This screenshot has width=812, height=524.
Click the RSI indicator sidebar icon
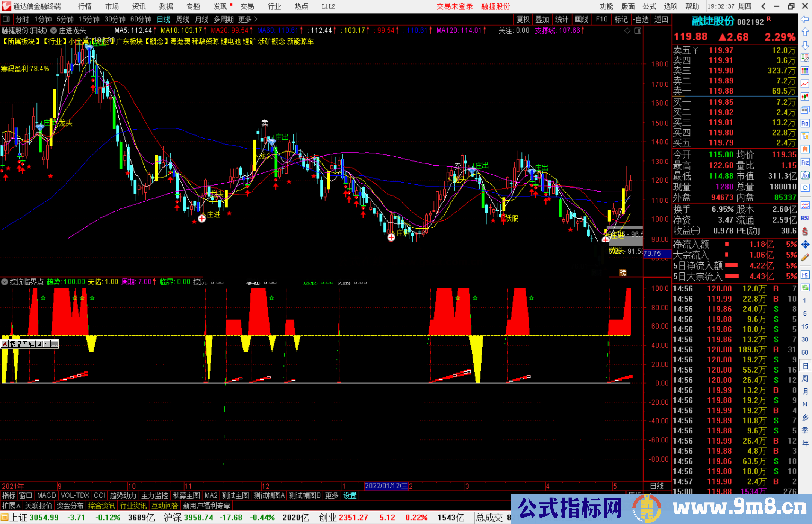(x=805, y=218)
